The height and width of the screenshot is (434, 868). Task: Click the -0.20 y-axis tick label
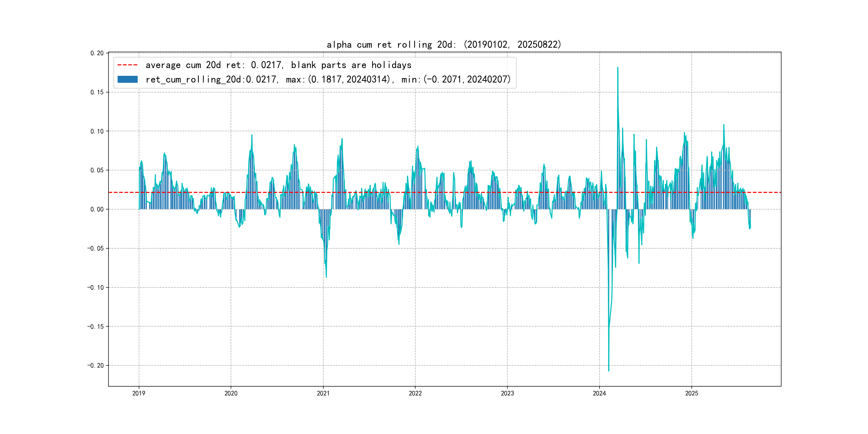click(x=96, y=366)
